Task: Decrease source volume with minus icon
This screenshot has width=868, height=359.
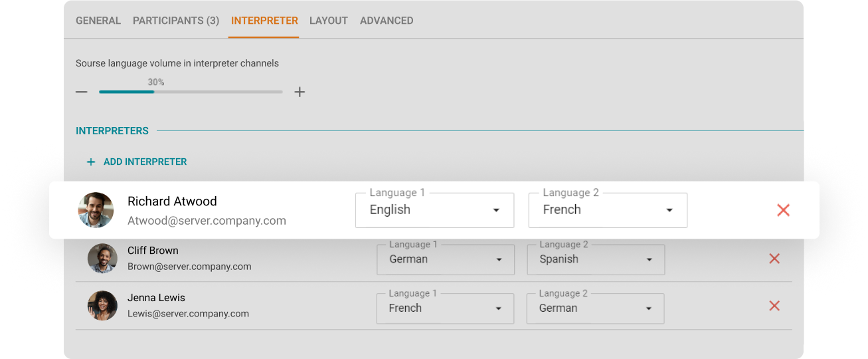Action: pyautogui.click(x=82, y=92)
